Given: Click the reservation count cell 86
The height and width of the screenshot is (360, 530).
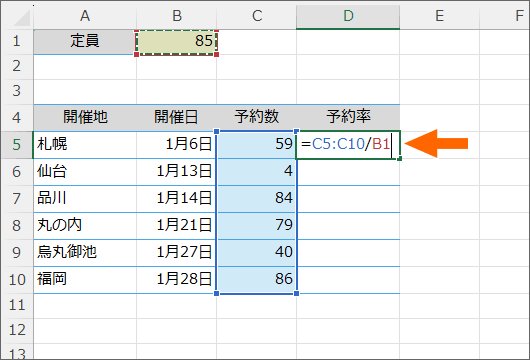Looking at the screenshot, I should point(257,280).
